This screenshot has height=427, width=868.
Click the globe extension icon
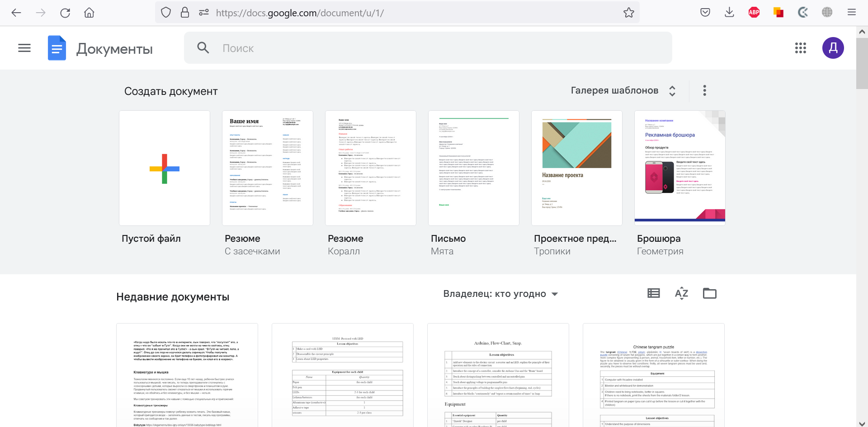point(827,12)
